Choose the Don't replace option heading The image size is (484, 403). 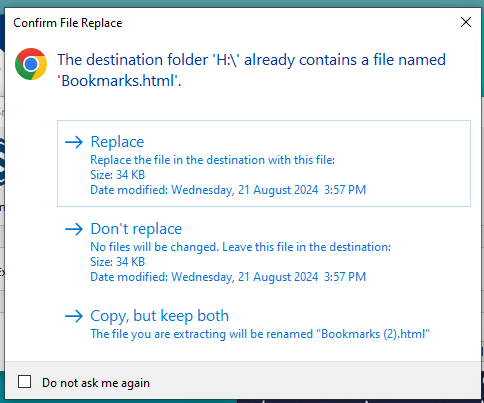coord(136,229)
